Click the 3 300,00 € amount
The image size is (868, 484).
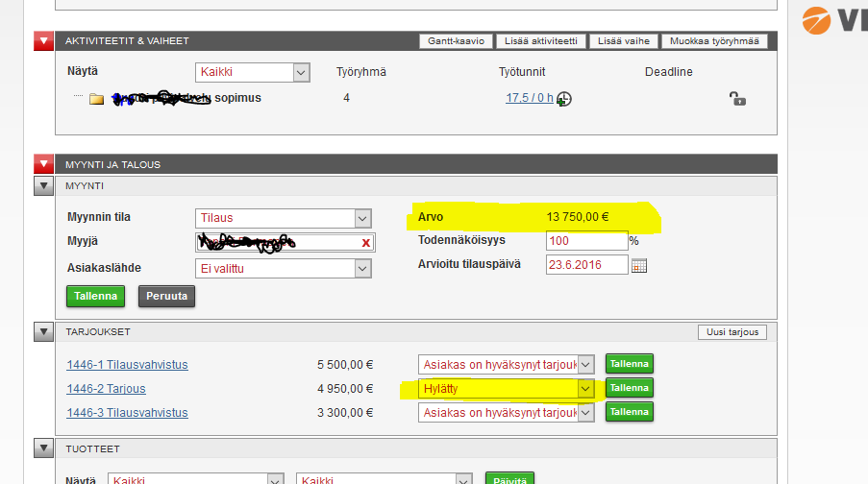coord(345,413)
